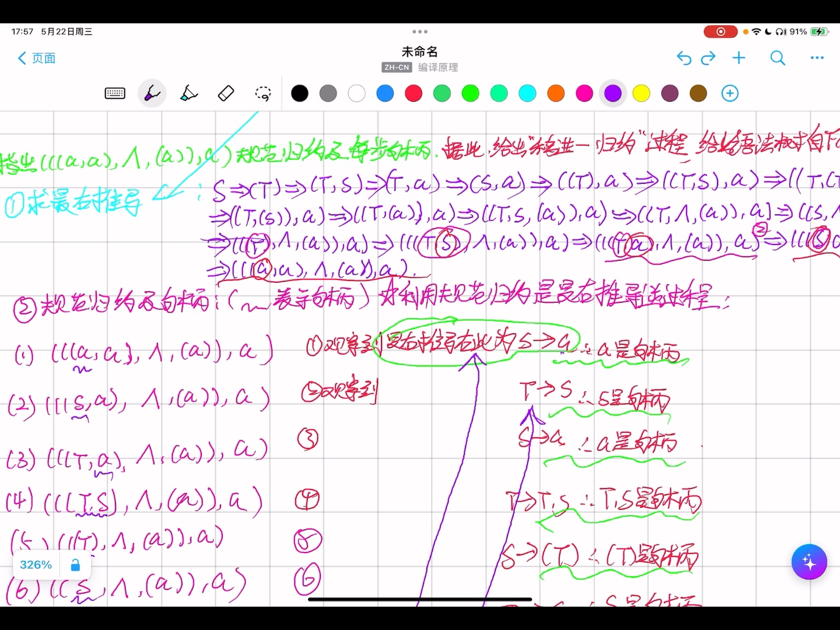This screenshot has width=840, height=630.
Task: Redo the last undone stroke
Action: pos(708,58)
